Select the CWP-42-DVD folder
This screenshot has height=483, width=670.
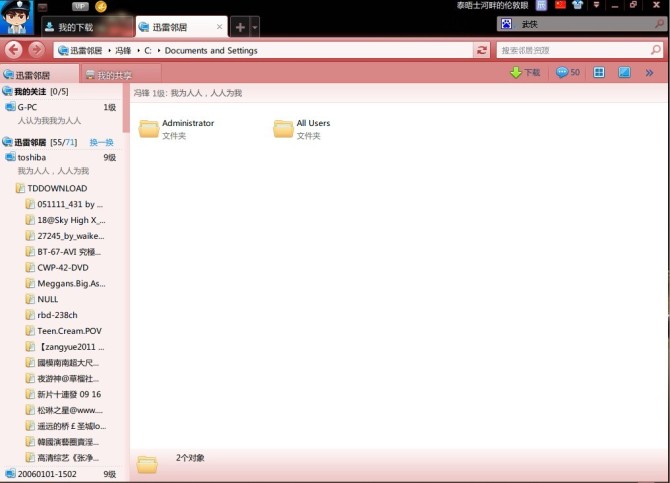57,268
